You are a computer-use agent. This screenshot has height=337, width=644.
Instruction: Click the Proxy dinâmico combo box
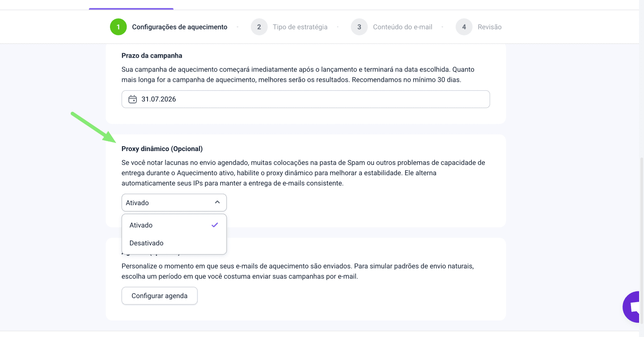(170, 202)
